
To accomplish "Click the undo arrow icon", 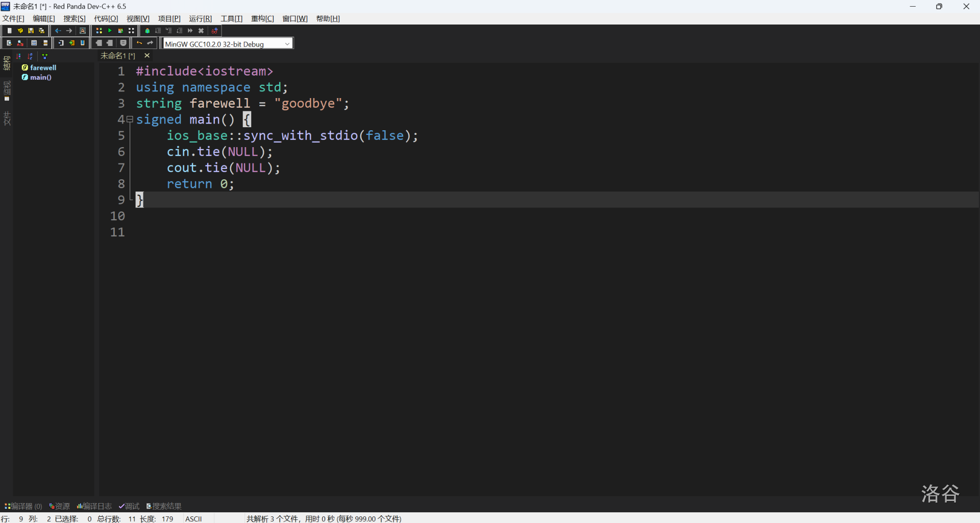I will (139, 43).
